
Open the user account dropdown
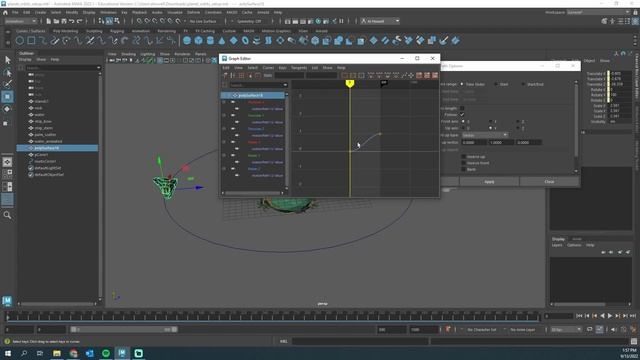380,21
